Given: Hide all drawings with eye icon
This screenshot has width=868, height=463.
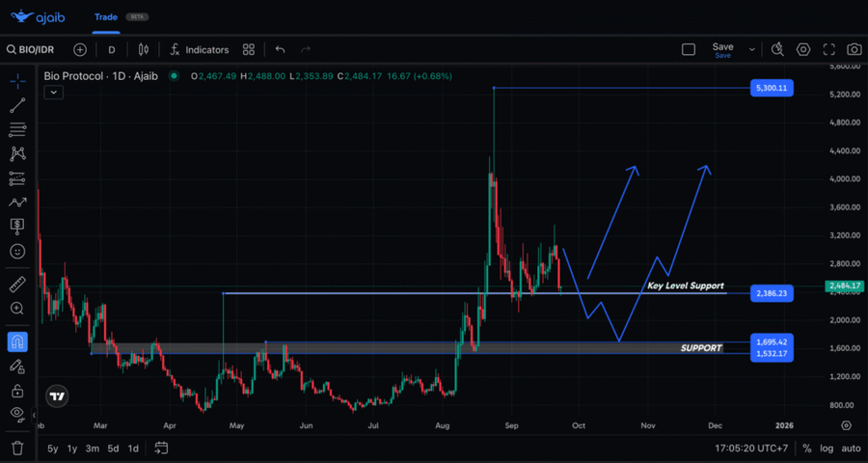Looking at the screenshot, I should coord(17,413).
